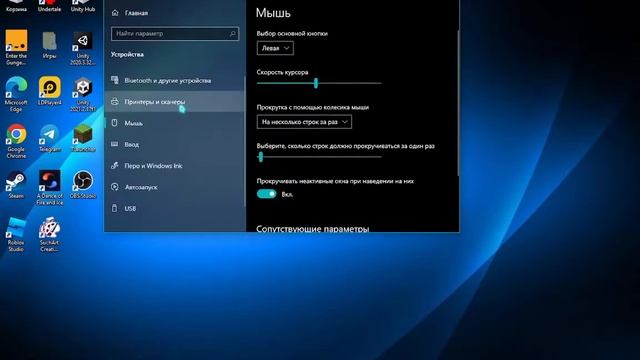The height and width of the screenshot is (360, 640).
Task: Click the Прокрутка с помощью колесика мыши label
Action: pos(313,107)
